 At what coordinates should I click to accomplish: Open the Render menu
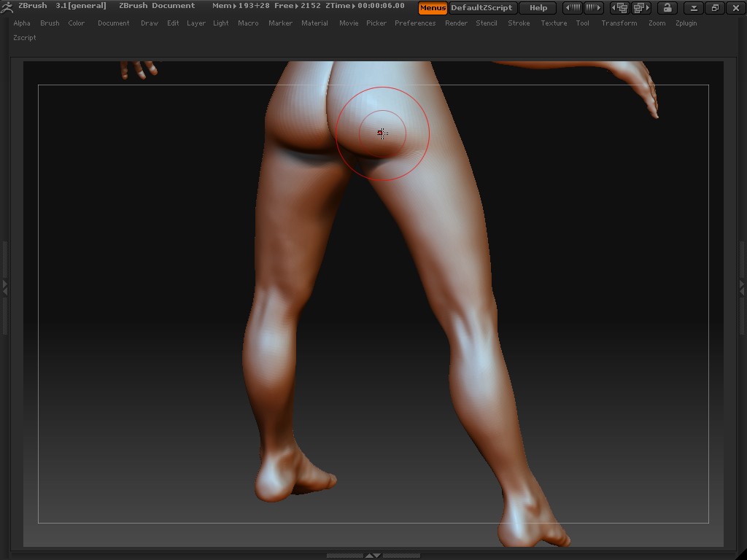point(456,23)
